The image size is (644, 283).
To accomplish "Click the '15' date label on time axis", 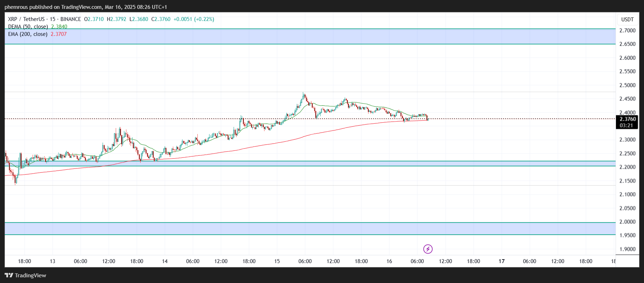I will click(277, 261).
